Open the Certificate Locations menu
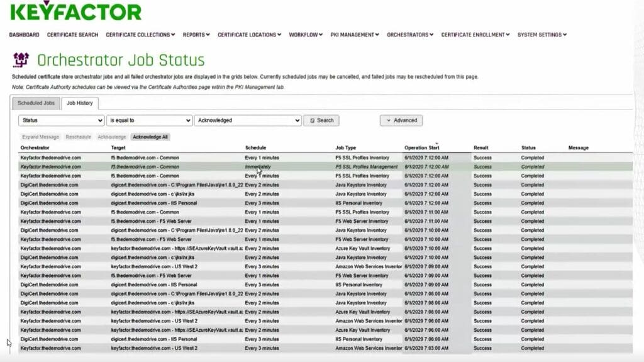 [x=249, y=35]
